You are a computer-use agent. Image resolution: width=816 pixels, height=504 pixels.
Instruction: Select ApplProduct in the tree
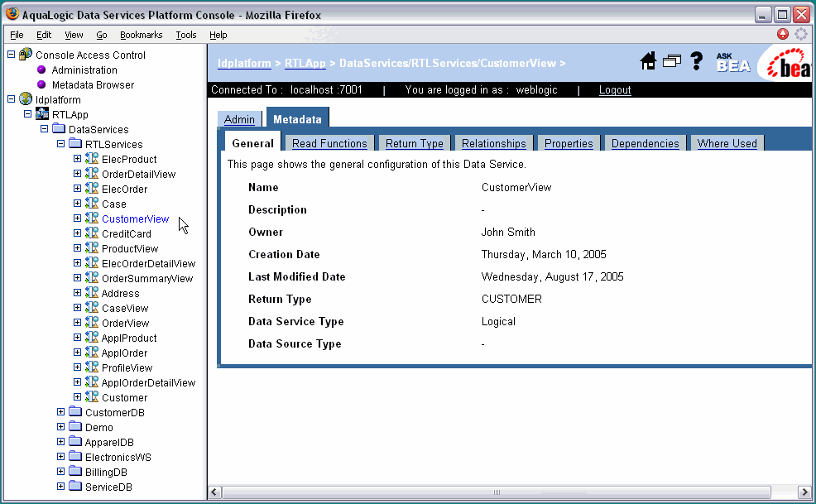[x=129, y=338]
